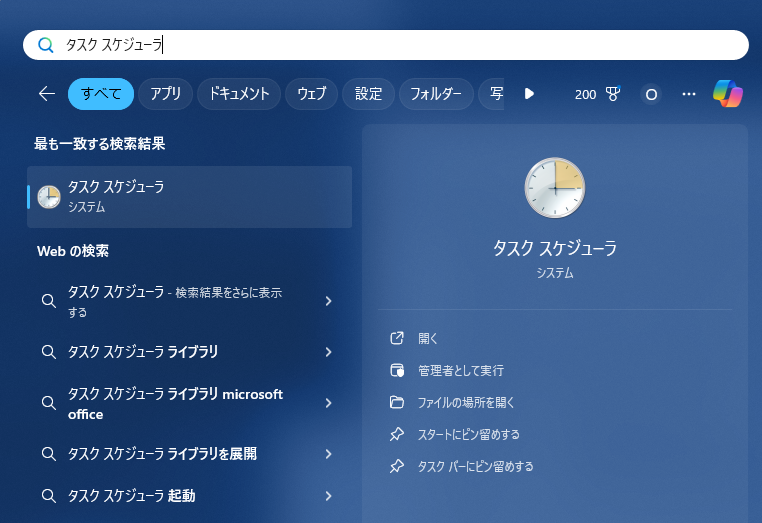Click the Web の検索 heading

(x=73, y=251)
